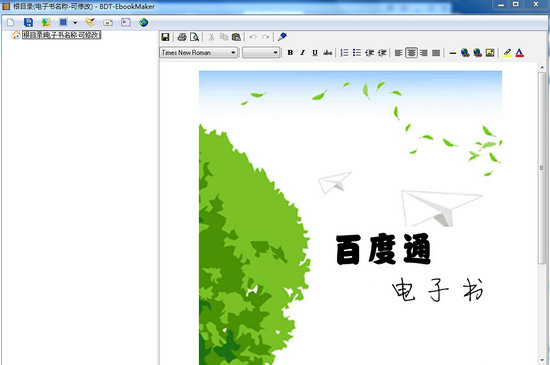
Task: Click the undo arrow icon
Action: [253, 37]
